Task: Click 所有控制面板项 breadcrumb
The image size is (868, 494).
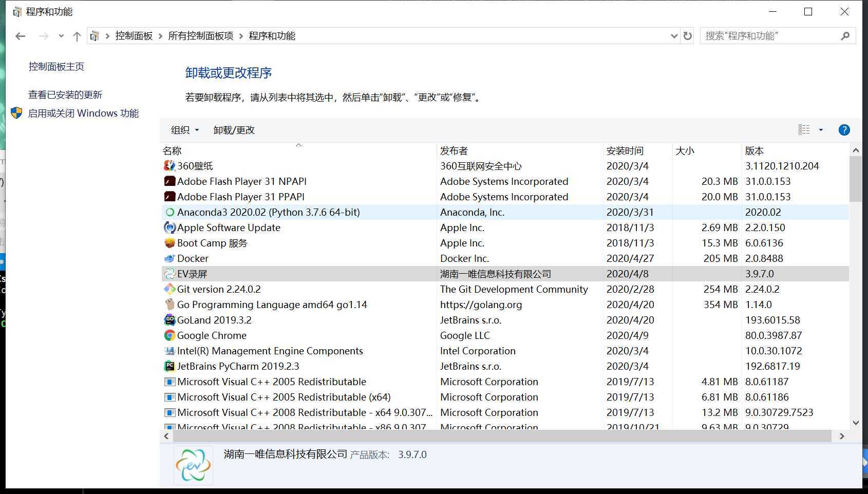Action: [x=201, y=36]
